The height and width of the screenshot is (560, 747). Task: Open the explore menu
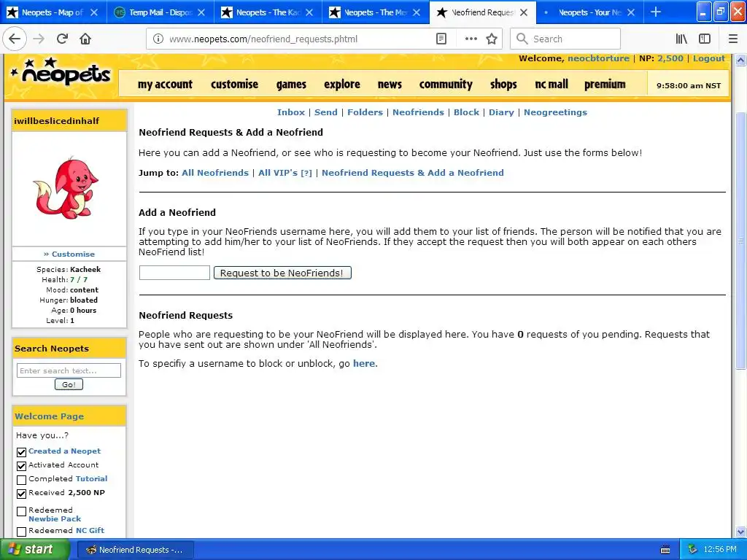click(x=342, y=85)
